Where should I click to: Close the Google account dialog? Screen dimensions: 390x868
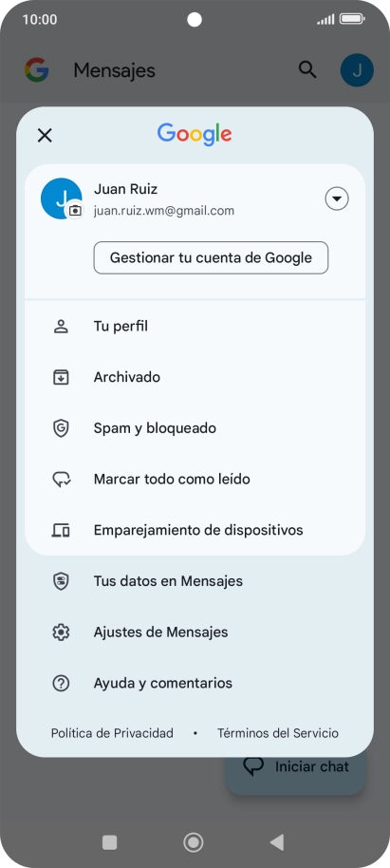click(45, 135)
